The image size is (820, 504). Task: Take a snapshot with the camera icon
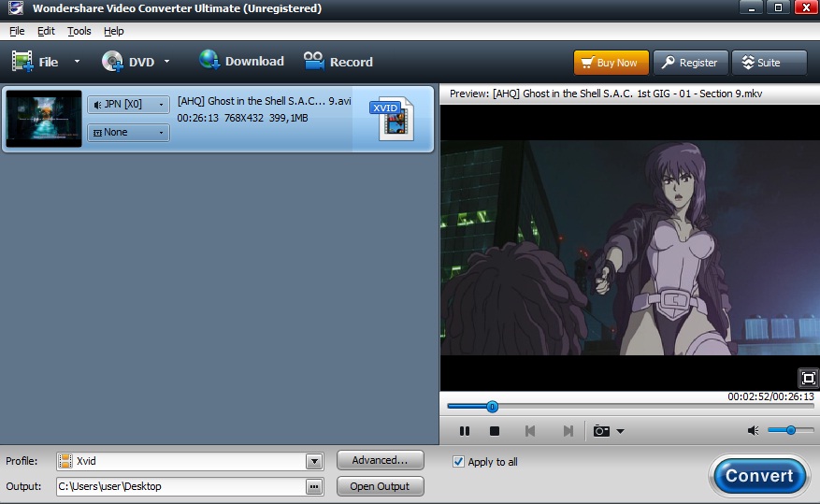[x=601, y=431]
